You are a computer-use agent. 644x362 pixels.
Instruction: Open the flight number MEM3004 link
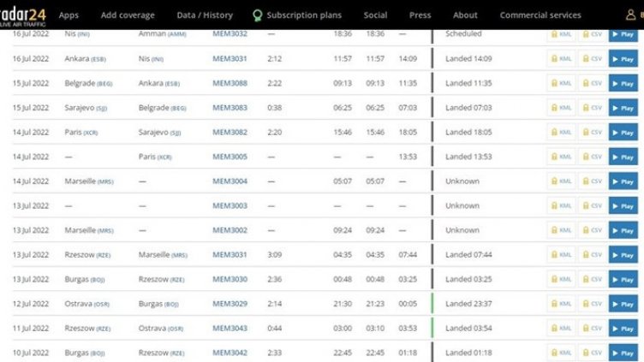230,181
